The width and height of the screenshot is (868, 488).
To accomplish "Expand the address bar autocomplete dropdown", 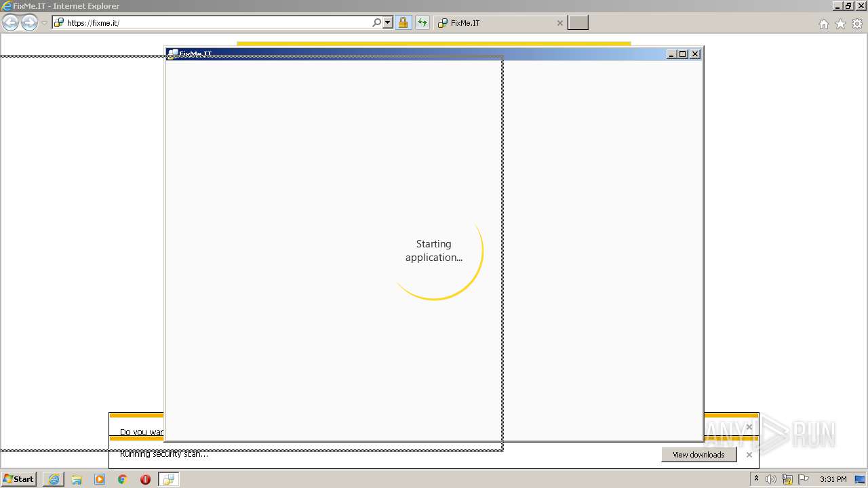I will coord(388,23).
